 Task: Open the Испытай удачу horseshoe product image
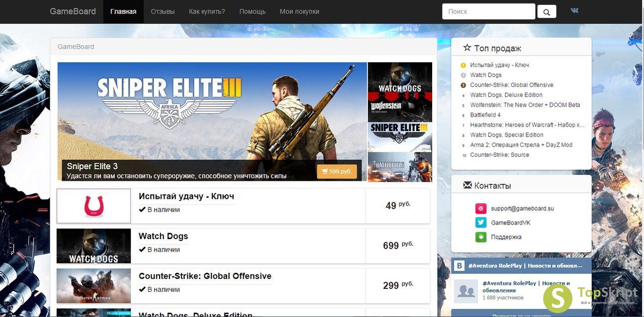[x=94, y=206]
